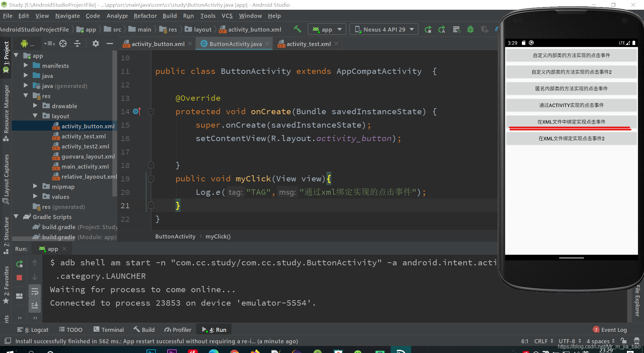The width and height of the screenshot is (644, 353).
Task: Click Select Opened File target icon
Action: (63, 43)
